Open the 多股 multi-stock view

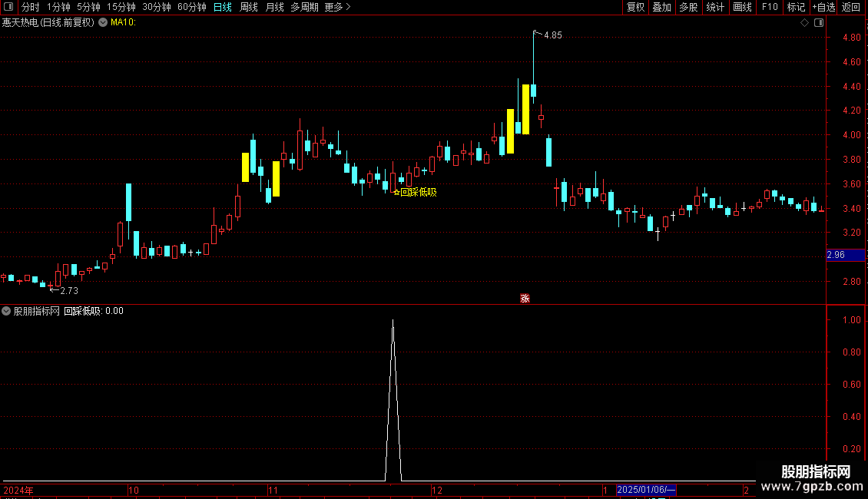tap(688, 7)
